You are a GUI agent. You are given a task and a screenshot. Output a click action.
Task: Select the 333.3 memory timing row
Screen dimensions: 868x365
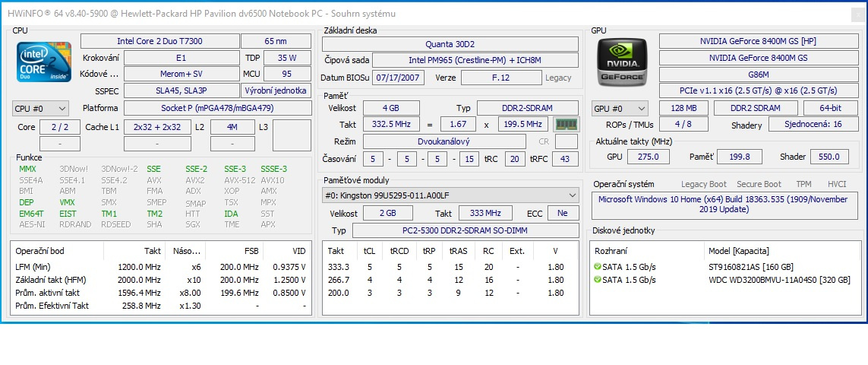pos(450,267)
